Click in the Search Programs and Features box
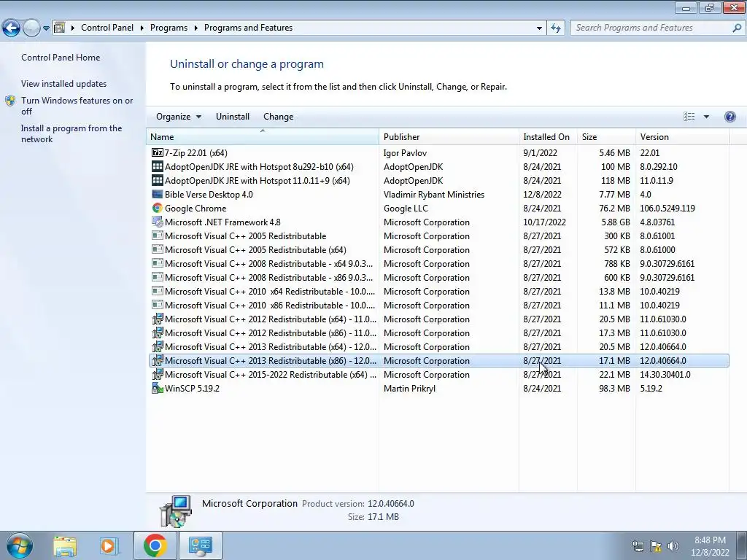The width and height of the screenshot is (747, 560). [x=650, y=28]
